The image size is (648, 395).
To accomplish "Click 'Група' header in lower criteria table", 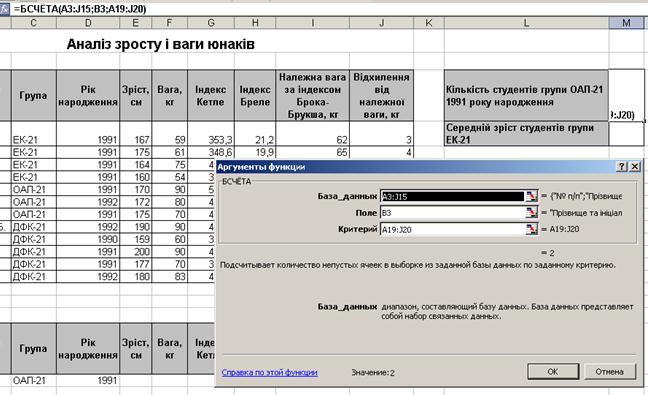I will (33, 349).
